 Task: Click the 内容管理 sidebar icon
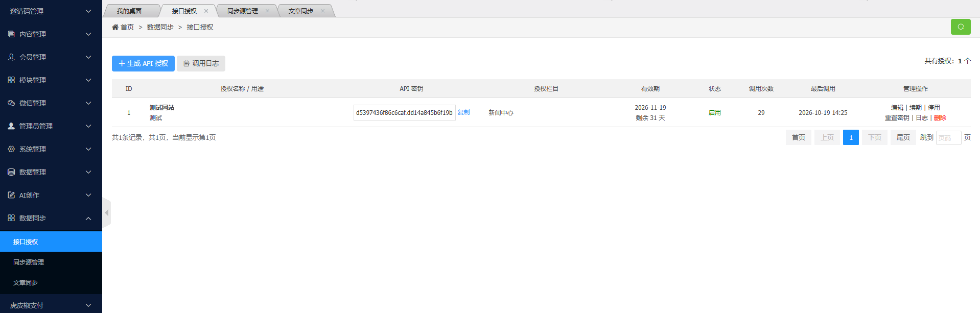coord(11,34)
